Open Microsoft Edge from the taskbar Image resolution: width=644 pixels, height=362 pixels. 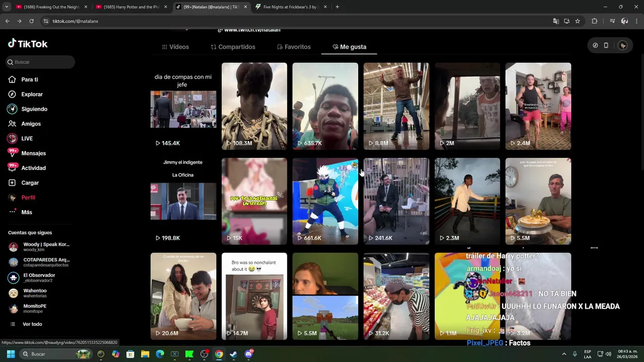(160, 354)
